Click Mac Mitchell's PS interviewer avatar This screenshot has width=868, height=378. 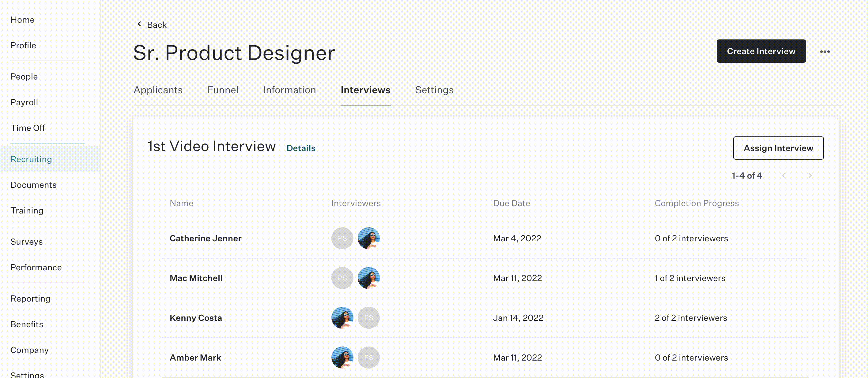coord(342,278)
